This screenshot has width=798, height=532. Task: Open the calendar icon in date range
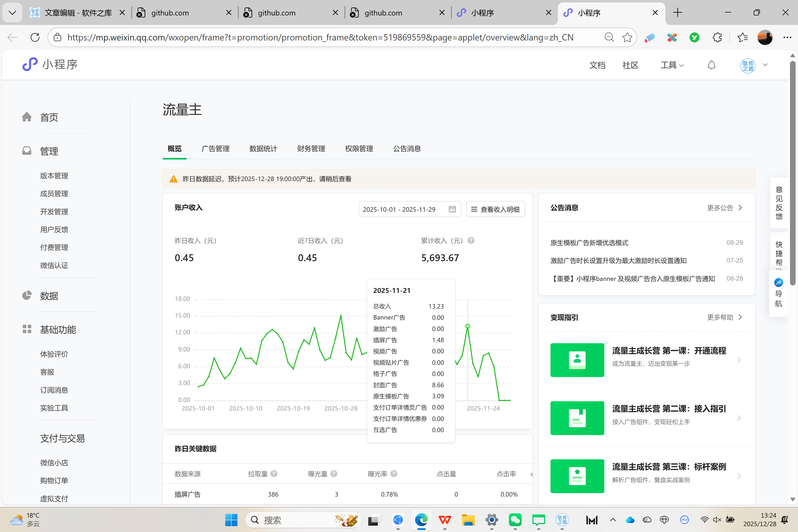tap(452, 209)
